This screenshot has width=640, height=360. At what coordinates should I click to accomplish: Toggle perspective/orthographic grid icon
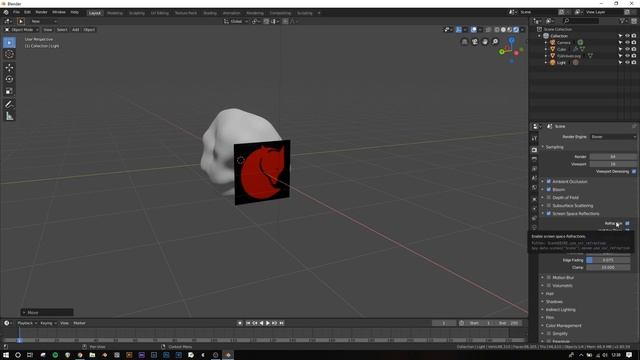coord(464,42)
